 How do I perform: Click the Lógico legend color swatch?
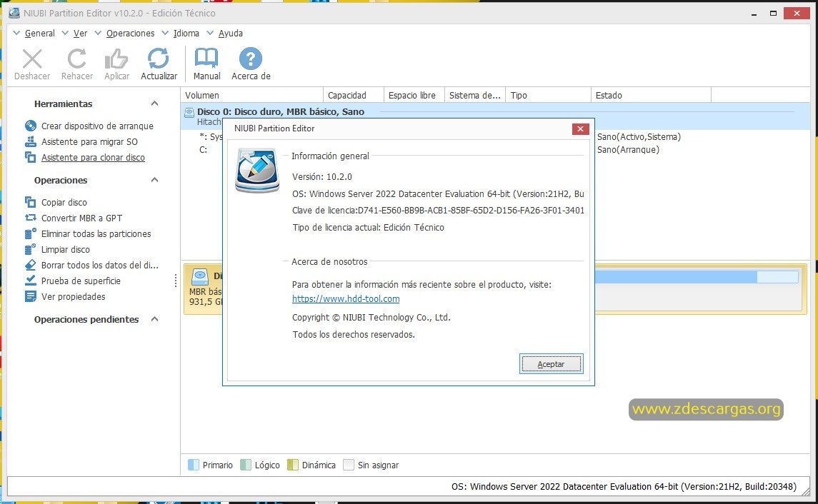245,465
